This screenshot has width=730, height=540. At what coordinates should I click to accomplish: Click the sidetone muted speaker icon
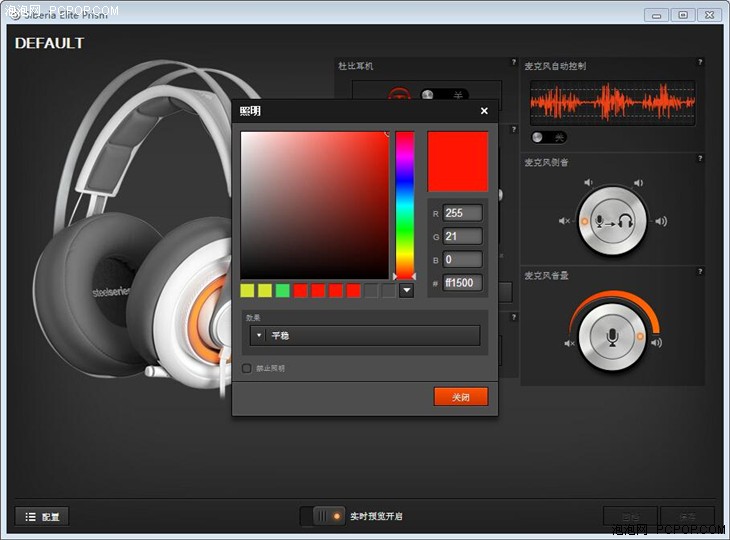564,221
